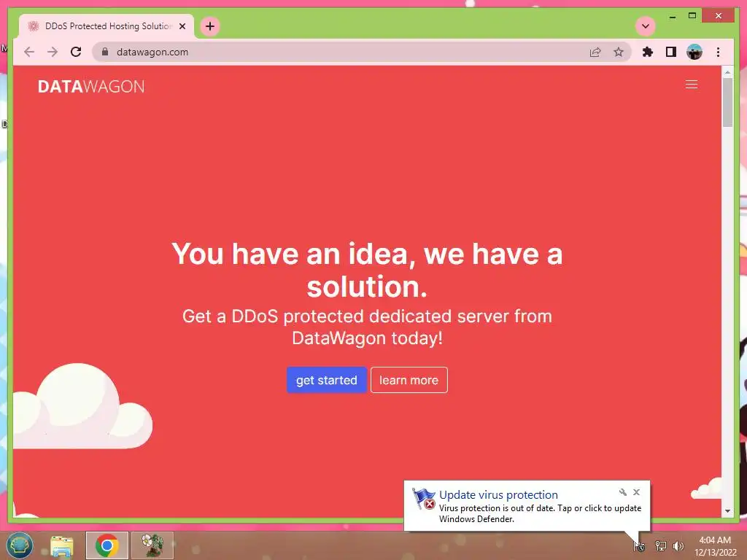The height and width of the screenshot is (560, 747).
Task: Open network status tray icon
Action: [x=660, y=545]
